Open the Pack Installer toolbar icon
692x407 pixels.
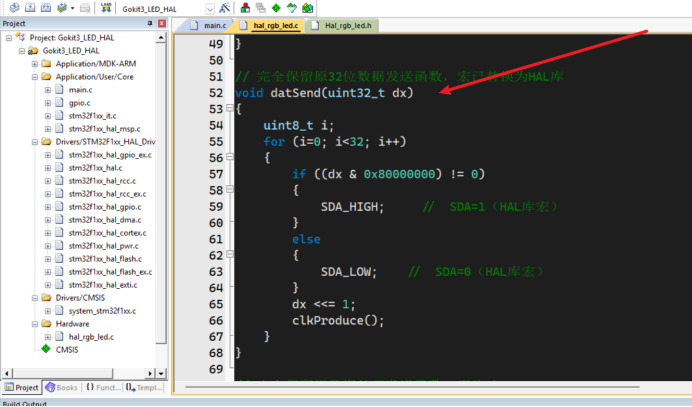point(308,8)
